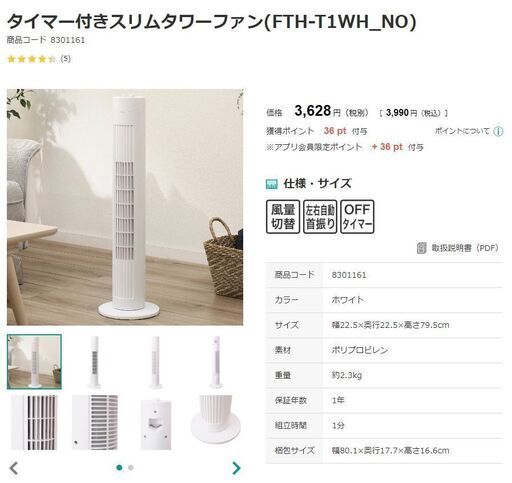Select the rear handle detail thumbnail
The image size is (512, 483).
[x=155, y=422]
